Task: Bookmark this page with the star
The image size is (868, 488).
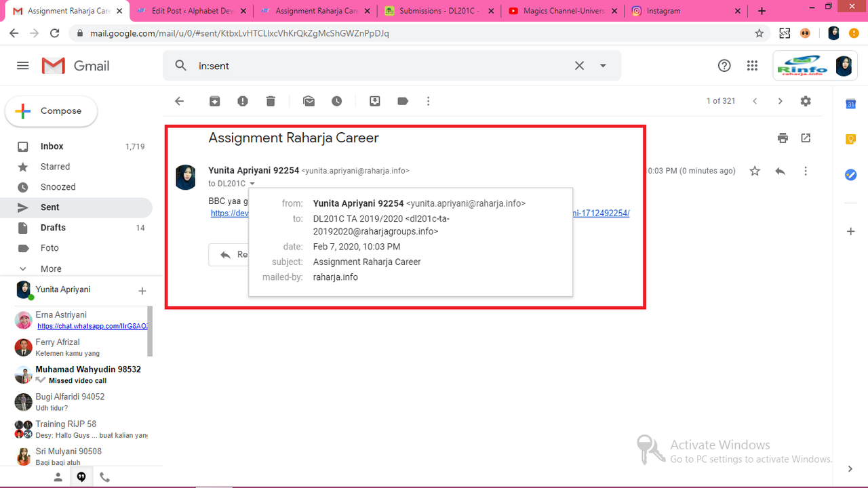Action: 759,33
